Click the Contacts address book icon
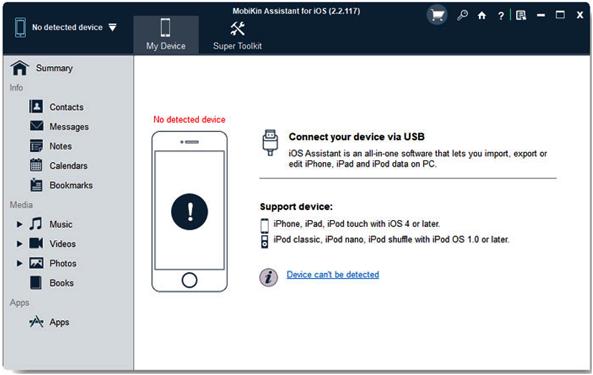Viewport: 593px width, 375px height. click(36, 107)
